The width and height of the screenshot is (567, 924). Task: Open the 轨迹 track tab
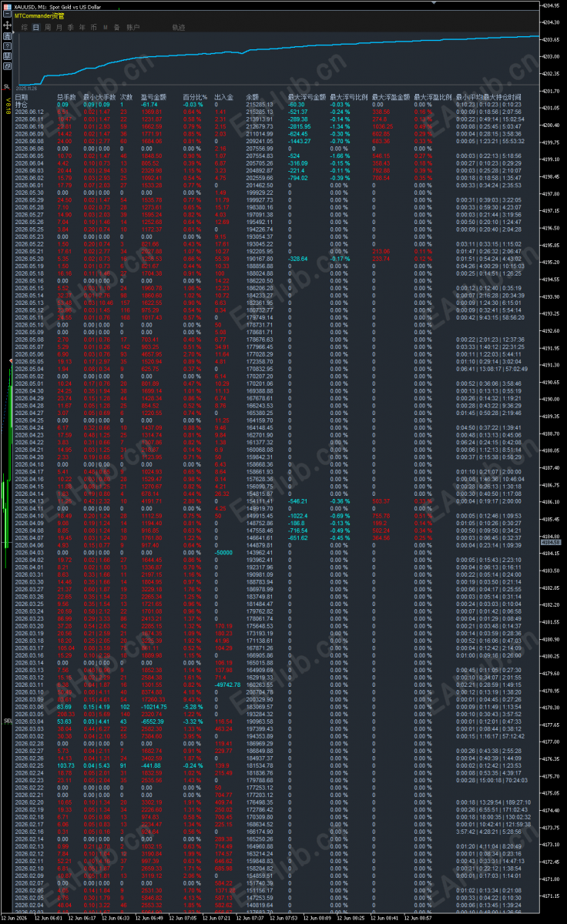[x=179, y=27]
